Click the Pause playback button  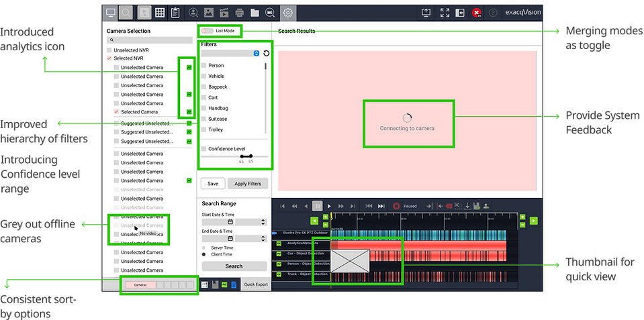click(317, 206)
